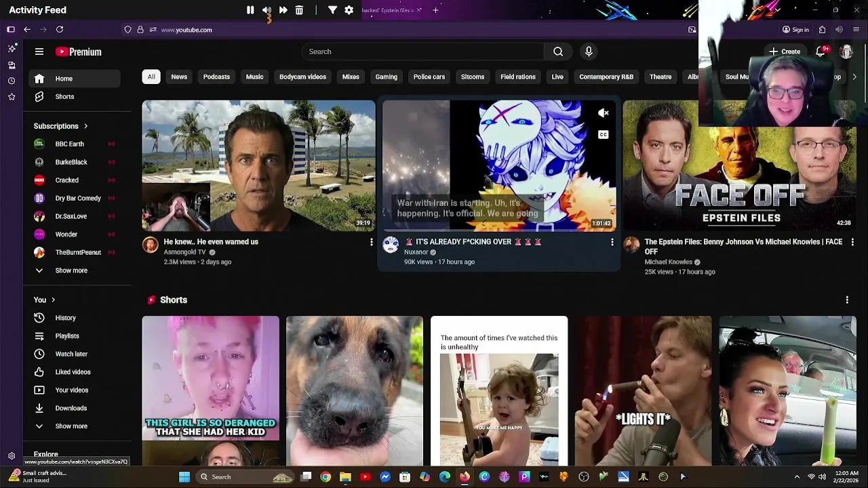This screenshot has height=488, width=868.
Task: Show more filter chips arrow
Action: [854, 77]
